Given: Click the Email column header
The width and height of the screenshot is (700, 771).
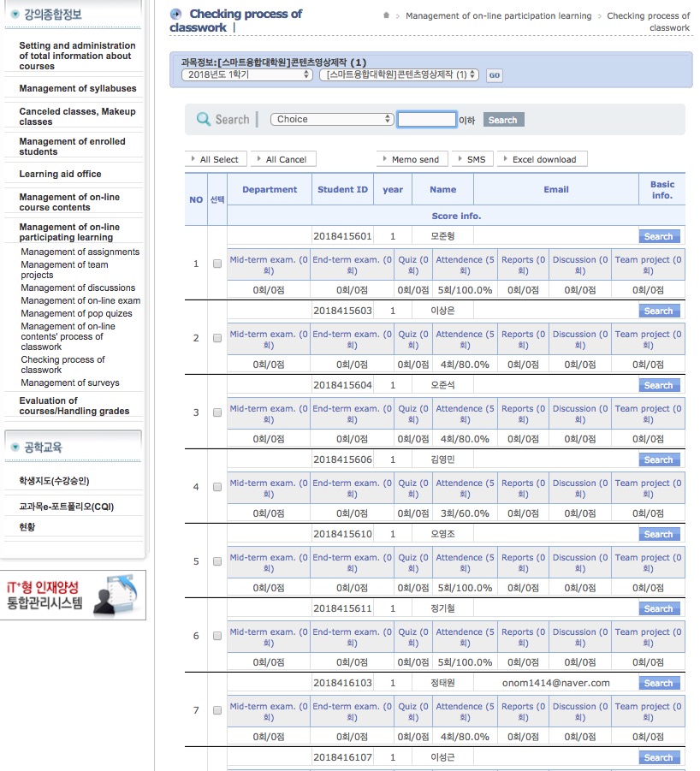Looking at the screenshot, I should [x=556, y=189].
